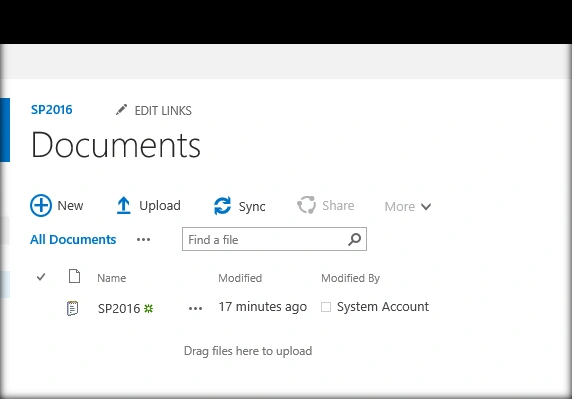Screen dimensions: 572x399
Task: Click the New document plus icon
Action: (40, 205)
